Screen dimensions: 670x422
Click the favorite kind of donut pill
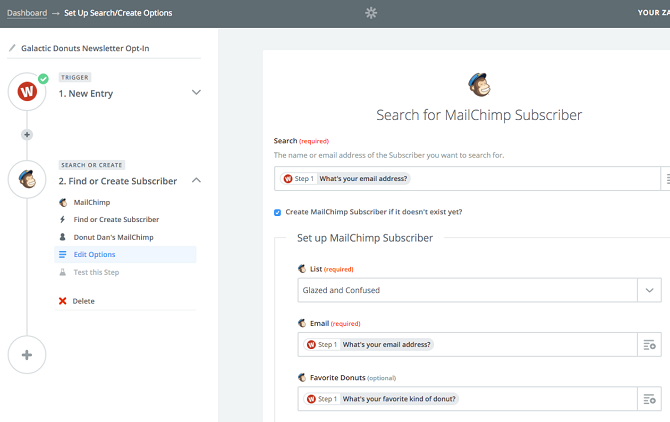pyautogui.click(x=381, y=399)
